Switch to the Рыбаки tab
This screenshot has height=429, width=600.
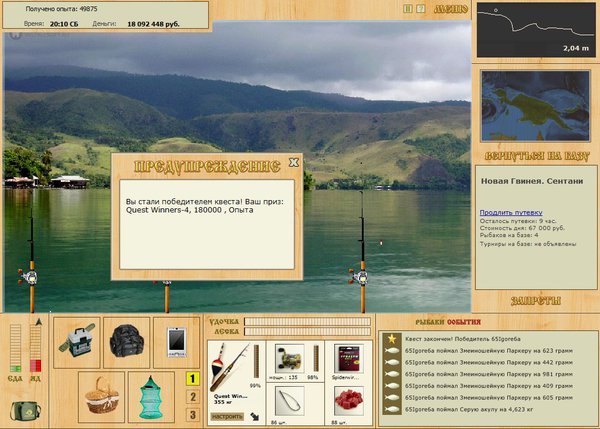[430, 322]
